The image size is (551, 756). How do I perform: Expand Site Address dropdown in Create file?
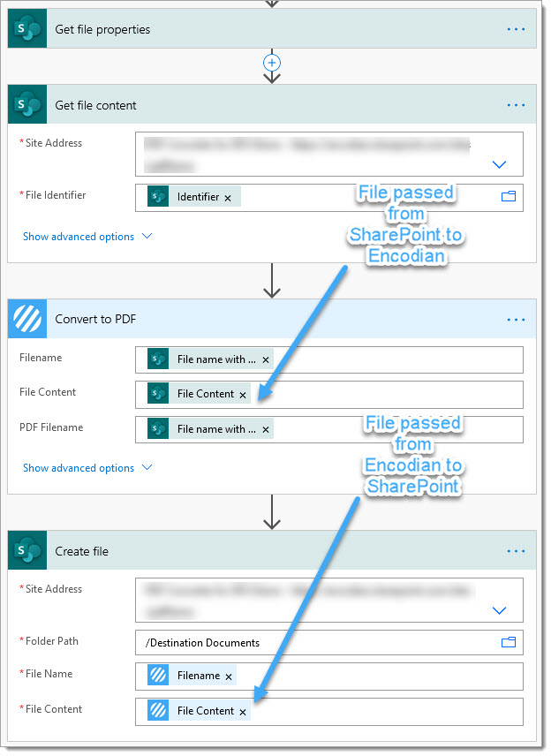click(499, 610)
